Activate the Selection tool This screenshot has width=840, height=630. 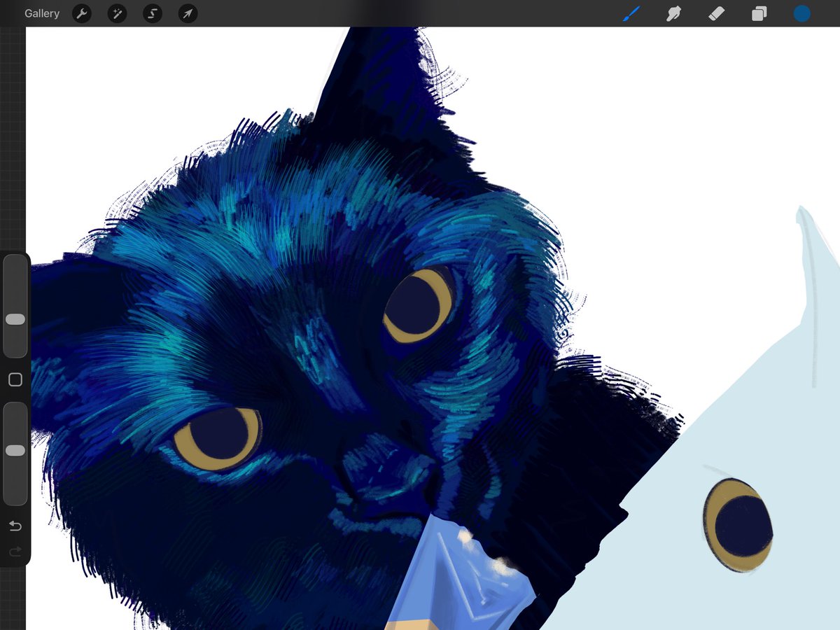click(x=153, y=13)
